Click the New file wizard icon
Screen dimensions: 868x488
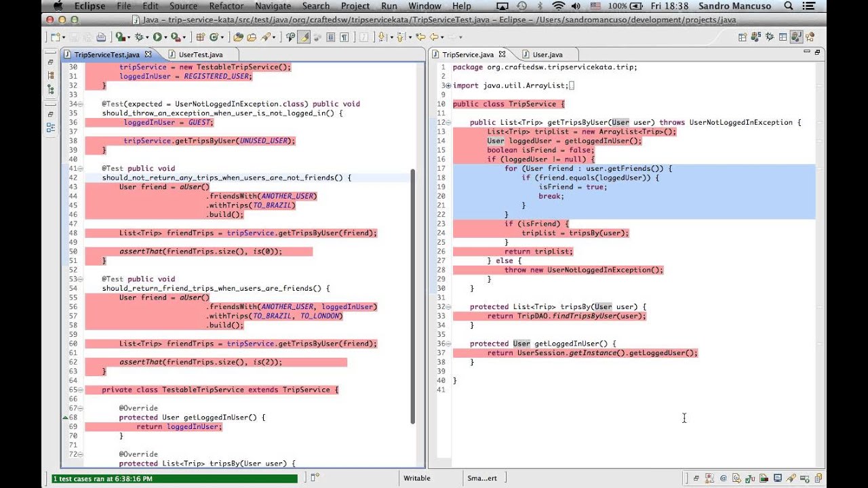(55, 37)
